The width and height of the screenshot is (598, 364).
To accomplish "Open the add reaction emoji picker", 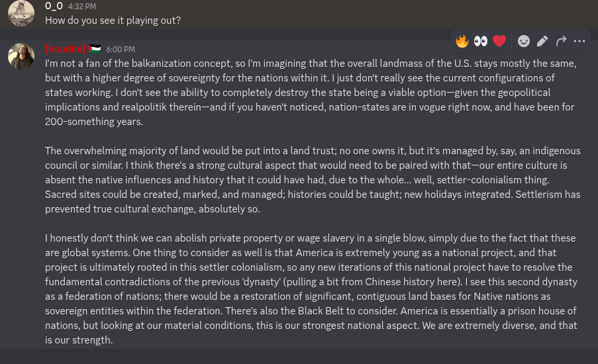I will [524, 41].
